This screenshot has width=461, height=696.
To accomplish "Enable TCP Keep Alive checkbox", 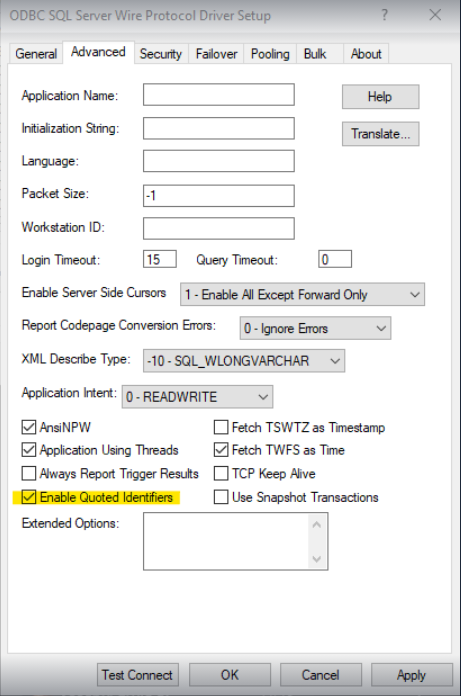I will (221, 473).
